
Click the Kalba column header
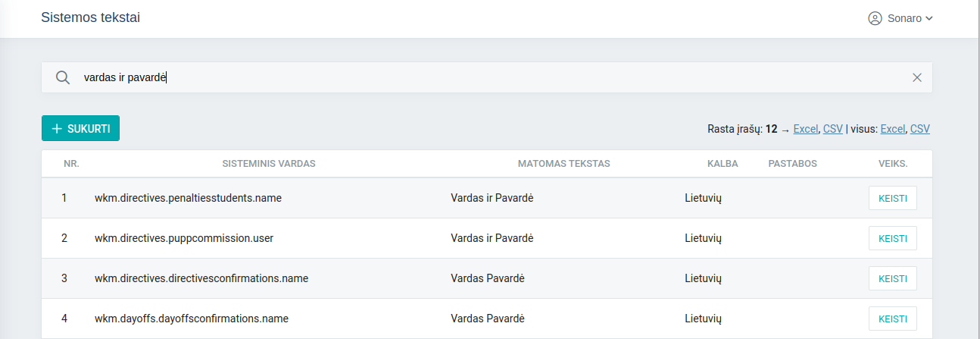(722, 164)
